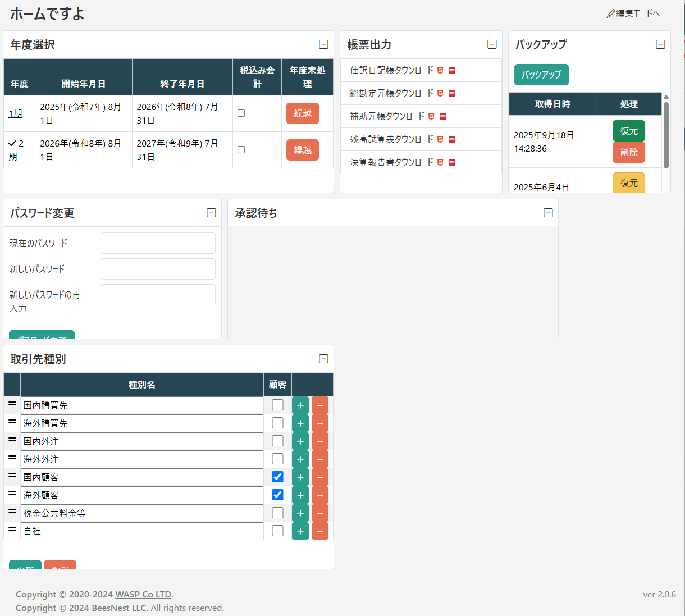The image size is (685, 616).
Task: Download 仕訳日記帳 as PDF icon
Action: (x=452, y=70)
